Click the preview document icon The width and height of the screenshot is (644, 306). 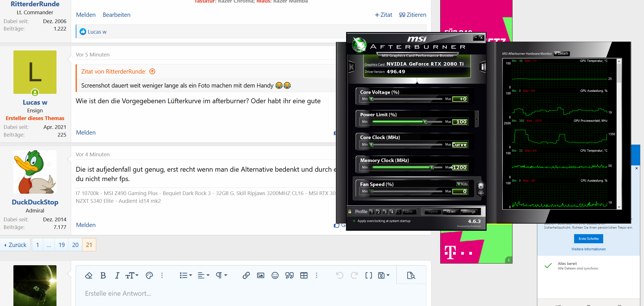pos(411,275)
